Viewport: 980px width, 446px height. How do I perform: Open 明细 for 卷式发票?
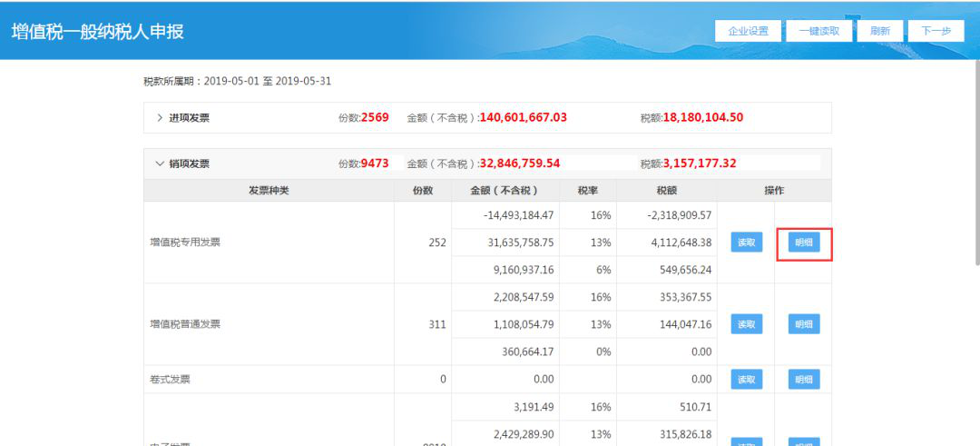804,379
